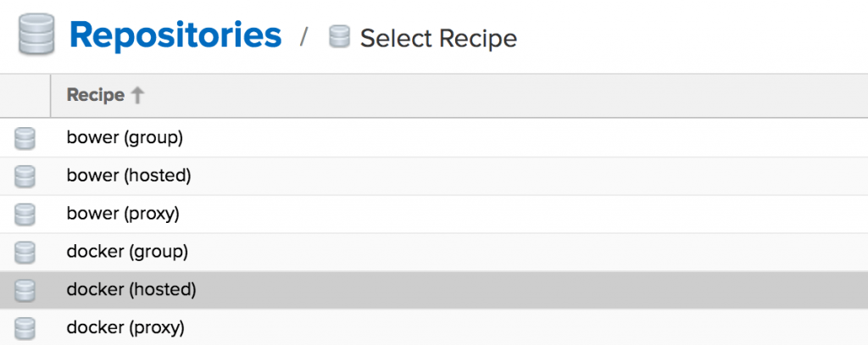Go back via the Repositories heading
The width and height of the screenshot is (868, 345).
175,36
